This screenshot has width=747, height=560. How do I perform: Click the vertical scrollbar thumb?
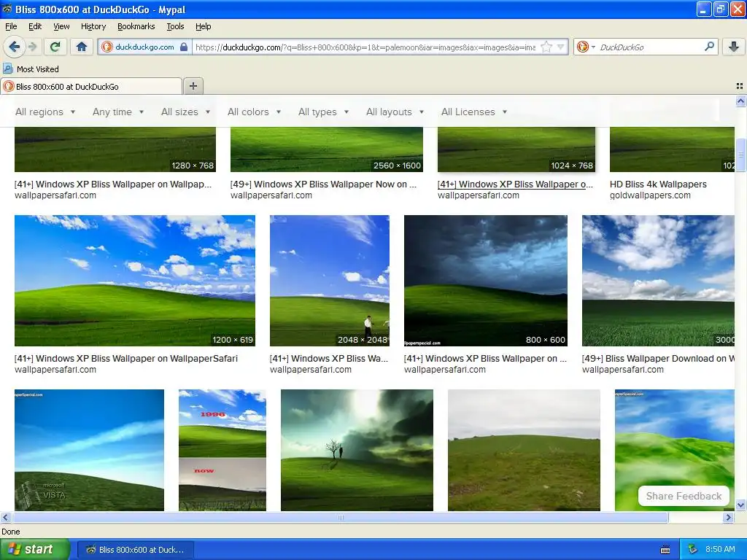740,155
